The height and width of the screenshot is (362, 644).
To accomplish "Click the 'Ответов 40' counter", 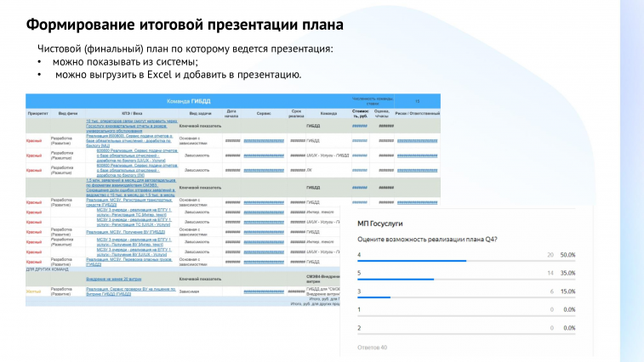I will (x=372, y=348).
